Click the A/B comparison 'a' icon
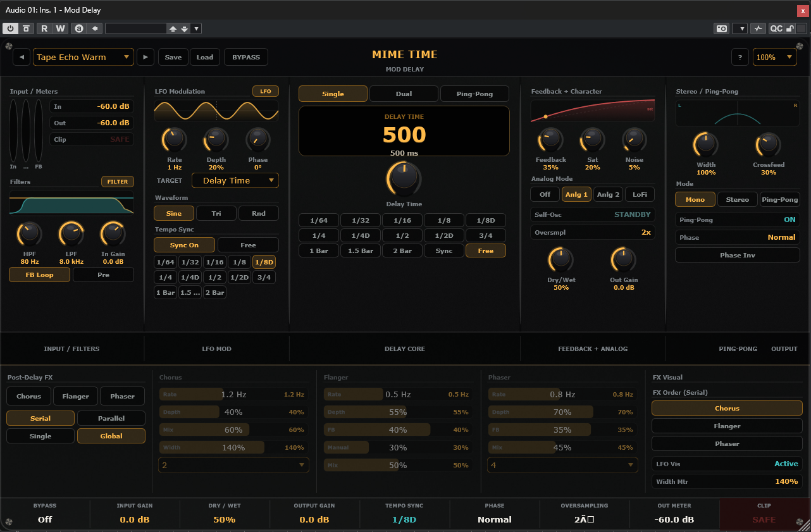The image size is (811, 532). point(79,28)
